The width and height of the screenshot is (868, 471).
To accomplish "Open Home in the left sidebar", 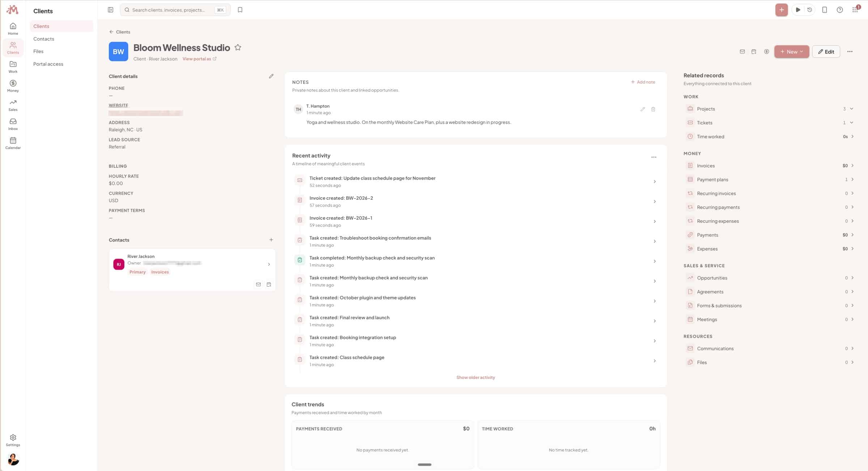I will pos(13,29).
